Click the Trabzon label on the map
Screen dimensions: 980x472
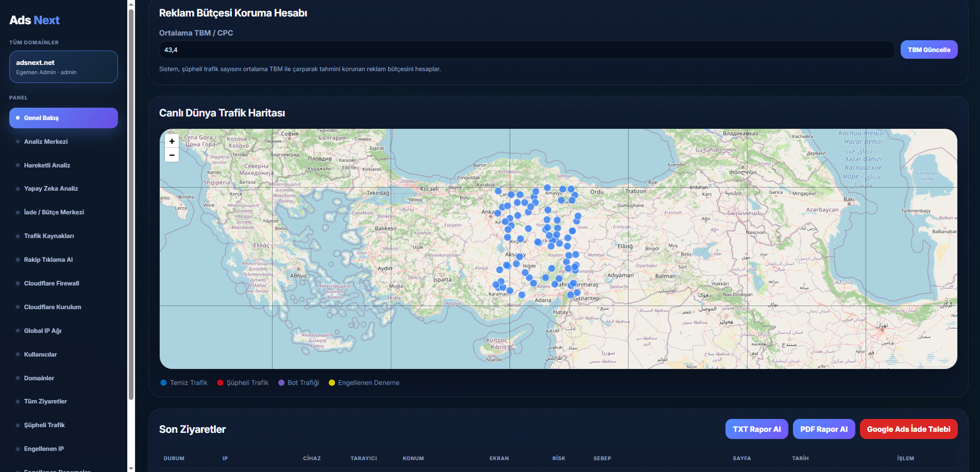[x=636, y=191]
